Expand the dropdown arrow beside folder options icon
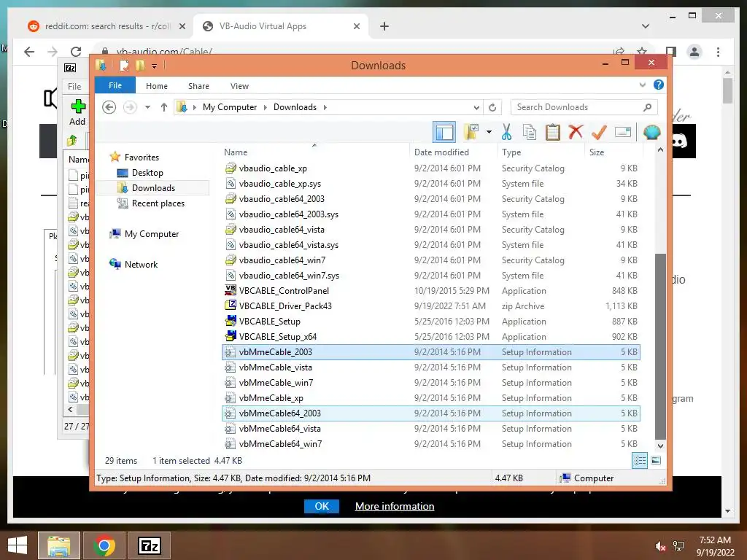The width and height of the screenshot is (747, 560). pyautogui.click(x=489, y=132)
